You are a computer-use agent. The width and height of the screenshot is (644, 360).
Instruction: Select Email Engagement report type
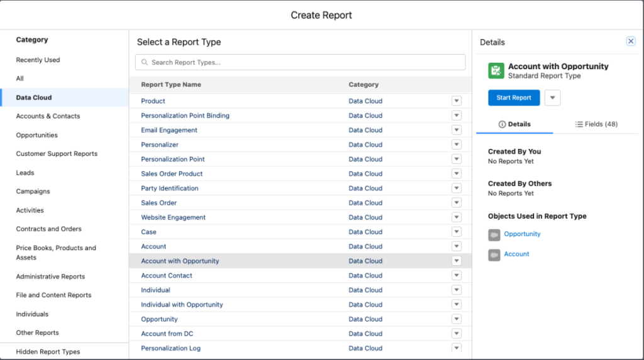point(169,130)
